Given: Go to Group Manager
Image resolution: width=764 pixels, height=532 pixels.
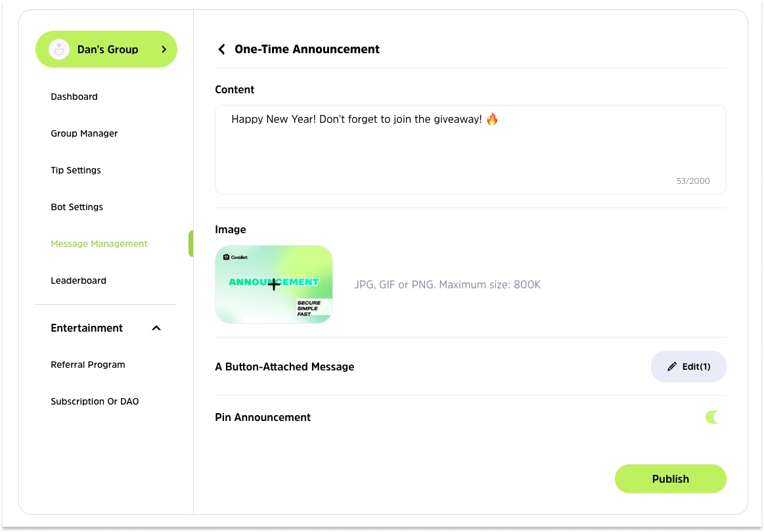Looking at the screenshot, I should click(84, 133).
